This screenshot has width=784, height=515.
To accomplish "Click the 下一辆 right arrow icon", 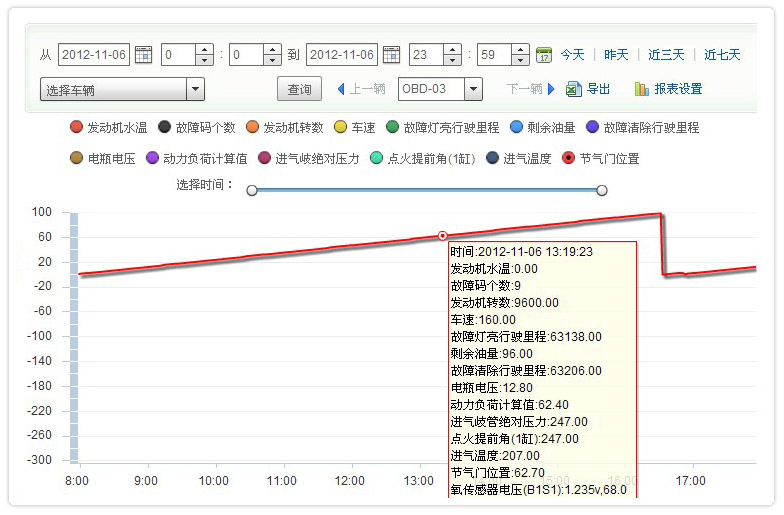I will (x=551, y=89).
